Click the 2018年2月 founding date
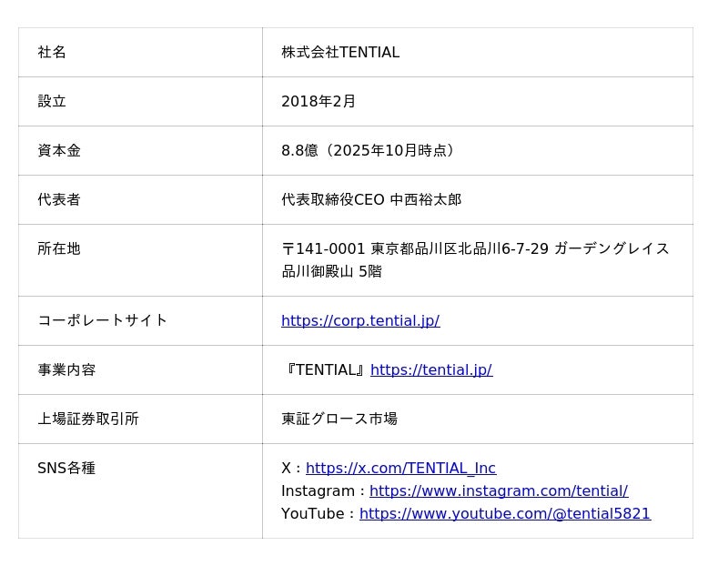 point(318,101)
